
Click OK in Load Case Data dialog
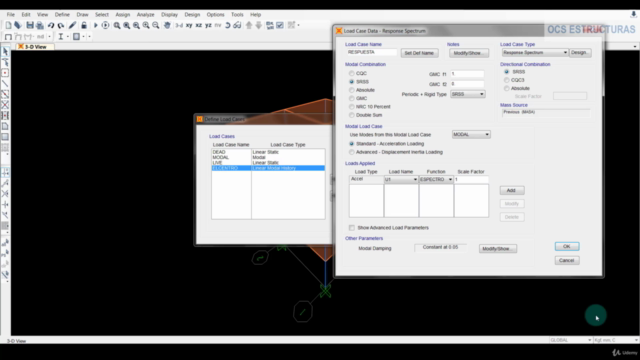click(567, 247)
